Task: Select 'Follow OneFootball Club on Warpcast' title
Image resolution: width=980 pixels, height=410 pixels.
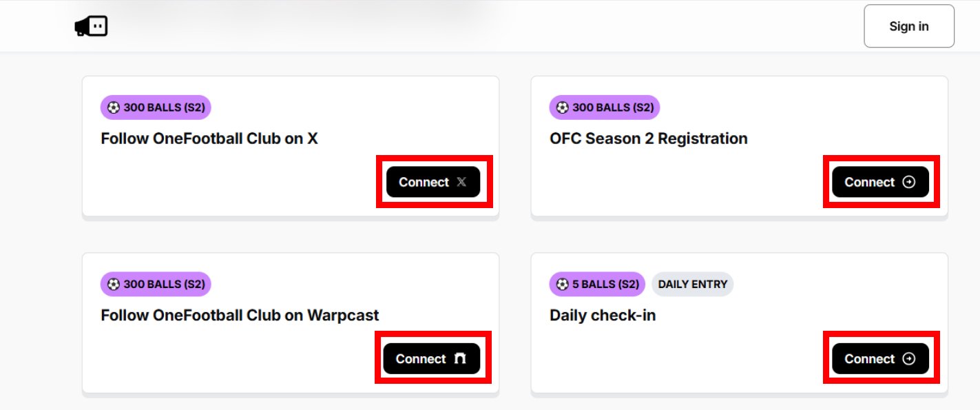Action: coord(240,316)
